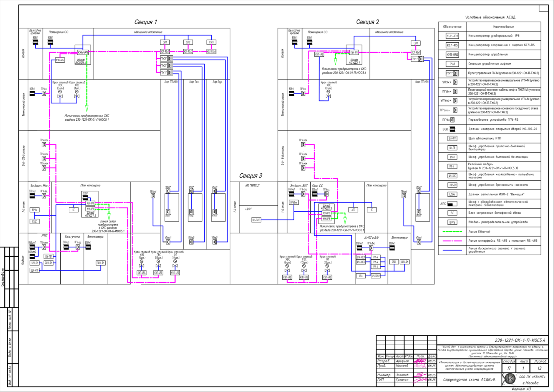554x392 pixels.
Task: Select the ПУ3* control panel block
Action: (164, 58)
